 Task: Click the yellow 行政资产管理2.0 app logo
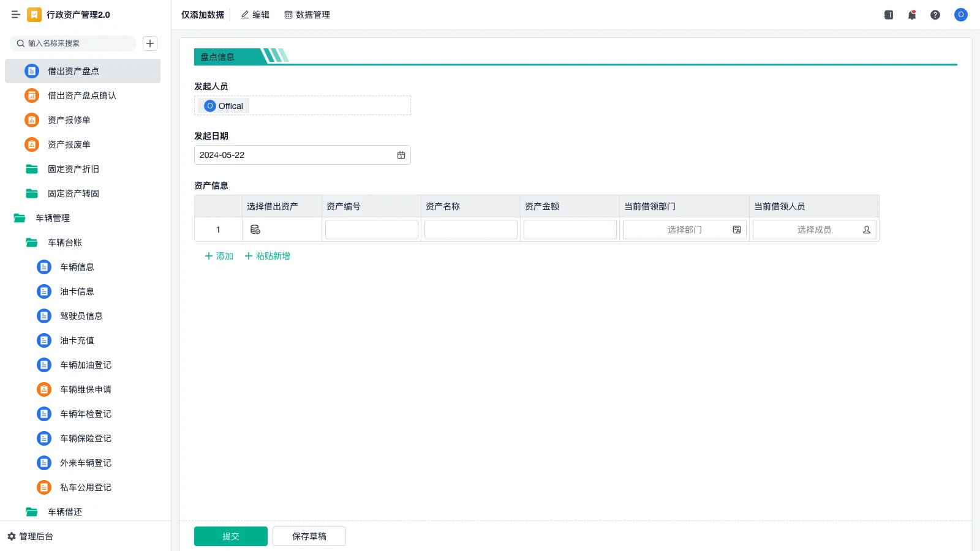34,15
